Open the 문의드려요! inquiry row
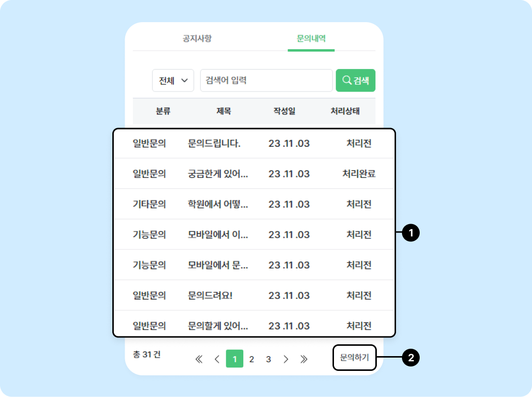 coord(254,295)
